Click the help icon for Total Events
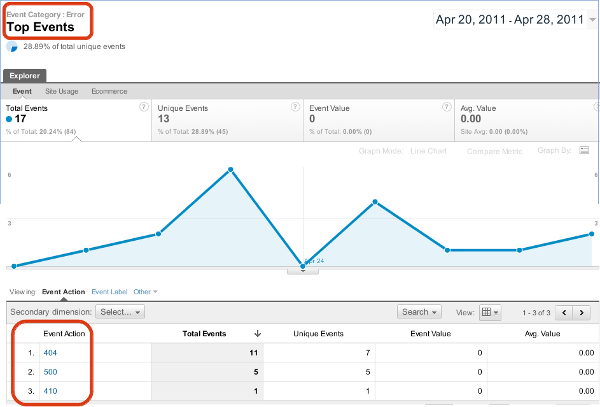 point(143,107)
